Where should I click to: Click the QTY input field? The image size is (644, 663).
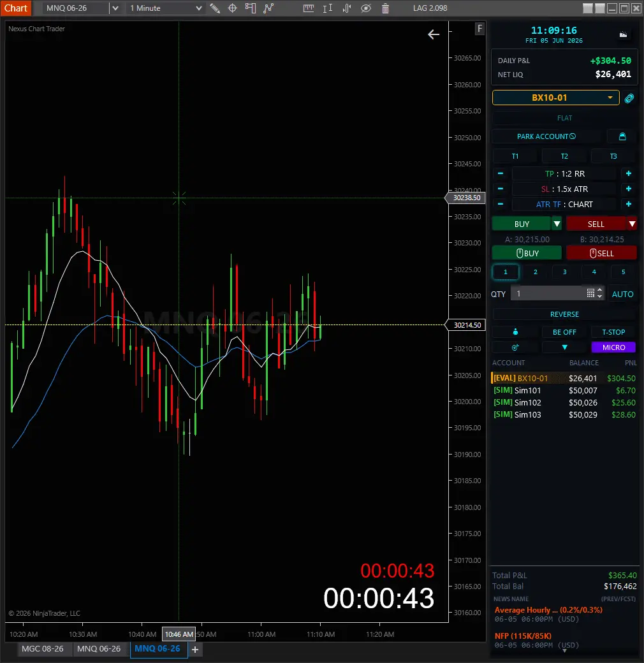(x=548, y=293)
